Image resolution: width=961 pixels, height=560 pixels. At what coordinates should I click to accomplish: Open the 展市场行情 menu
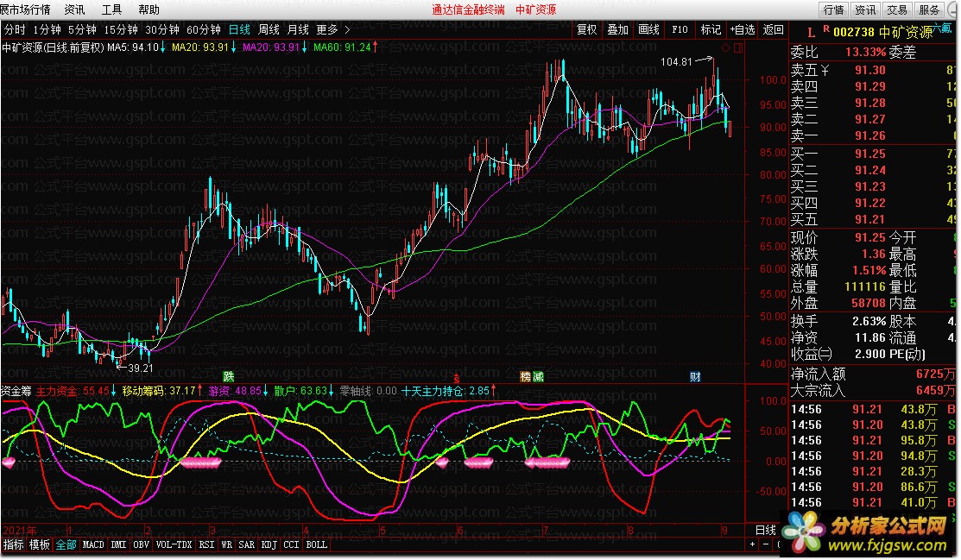(x=25, y=9)
